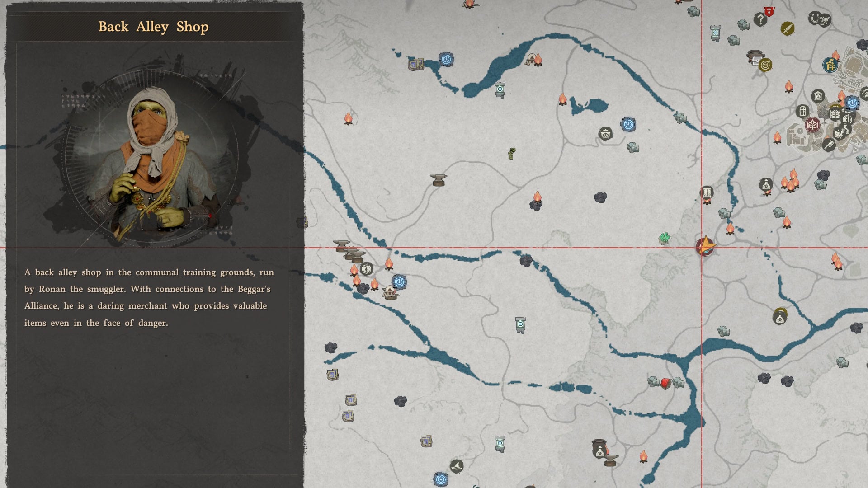
Task: Select the red locked shield marker up top
Action: tap(769, 10)
